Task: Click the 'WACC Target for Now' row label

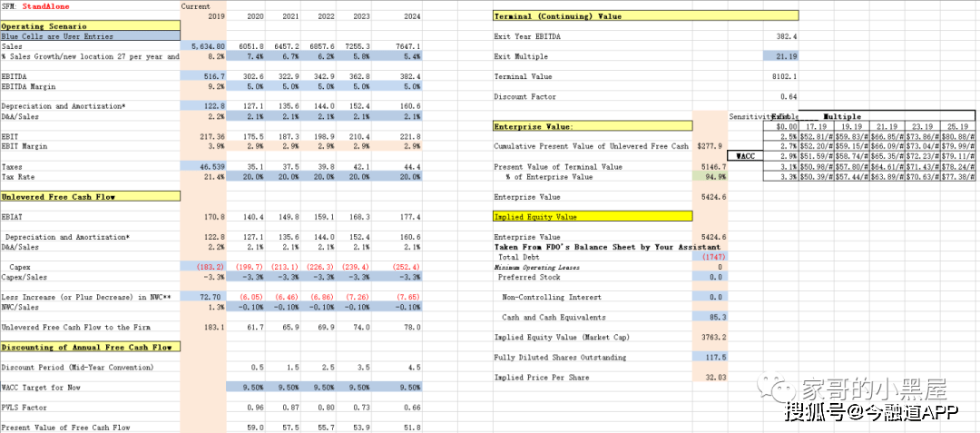Action: tap(41, 388)
